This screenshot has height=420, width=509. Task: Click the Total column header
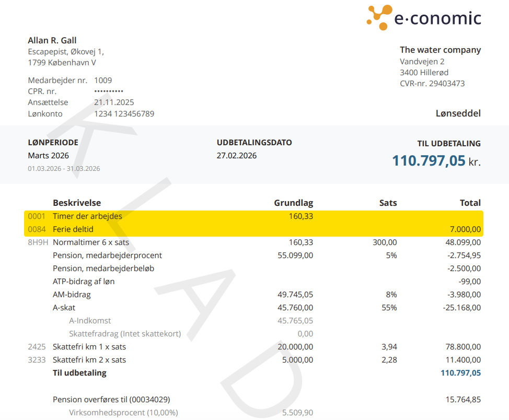tap(470, 203)
